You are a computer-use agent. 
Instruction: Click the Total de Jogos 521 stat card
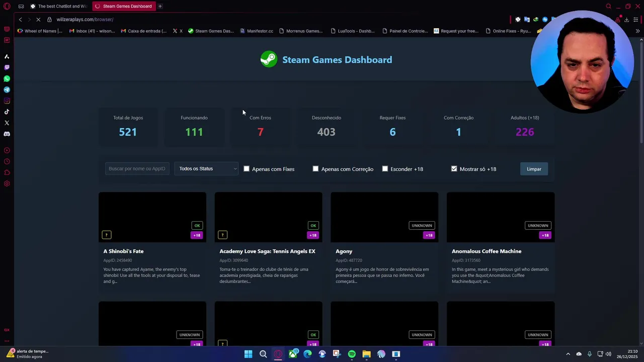(128, 126)
